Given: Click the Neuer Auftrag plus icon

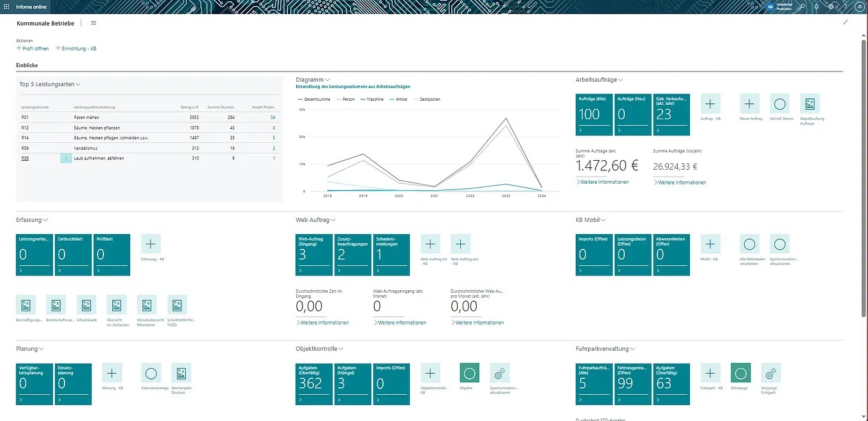Looking at the screenshot, I should pyautogui.click(x=749, y=104).
